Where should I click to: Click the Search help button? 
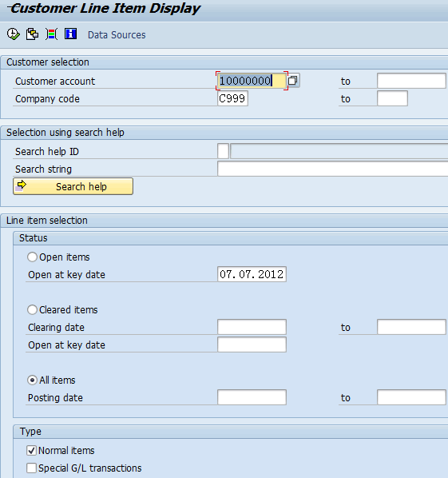click(x=73, y=186)
